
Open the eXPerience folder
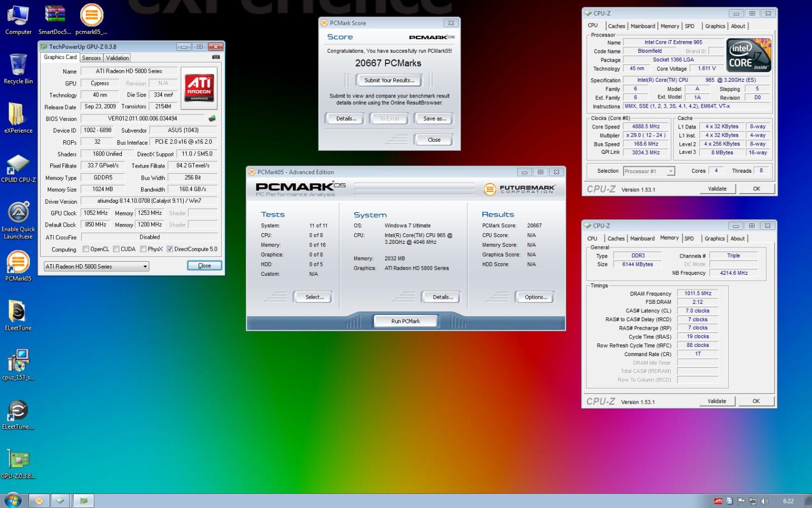click(x=18, y=118)
